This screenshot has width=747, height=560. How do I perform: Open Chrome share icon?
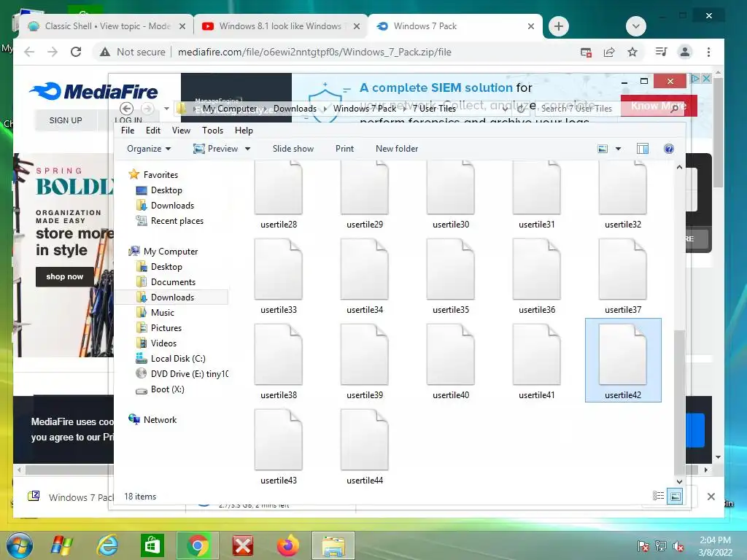(609, 52)
